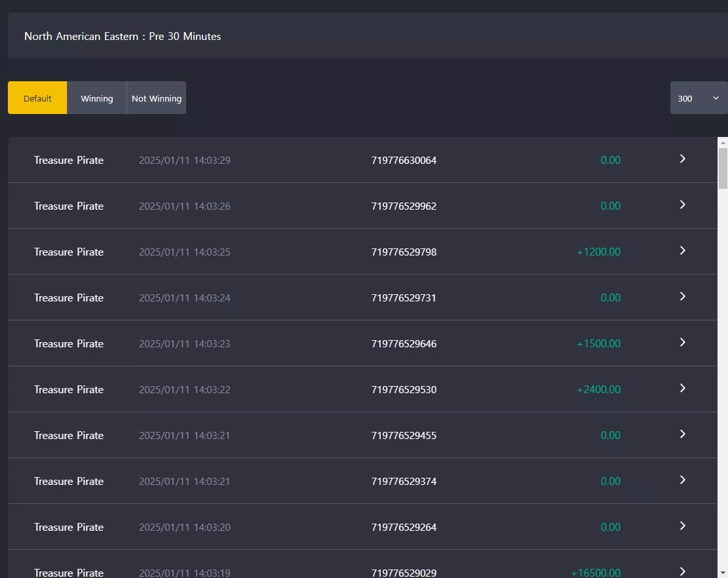728x578 pixels.
Task: Expand chevron for record 719776529264
Action: [x=683, y=526]
